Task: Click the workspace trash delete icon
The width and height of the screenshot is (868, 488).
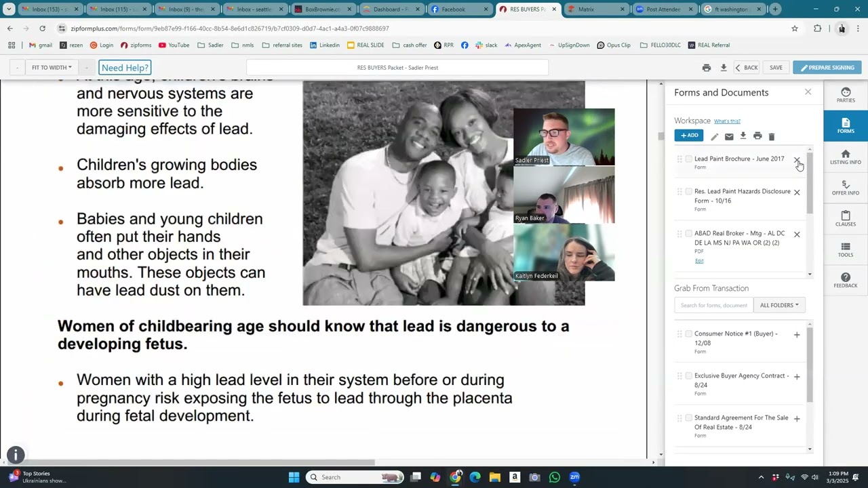Action: coord(772,136)
